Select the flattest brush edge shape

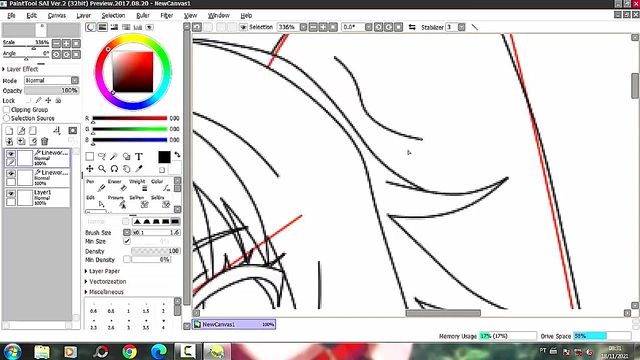(175, 221)
